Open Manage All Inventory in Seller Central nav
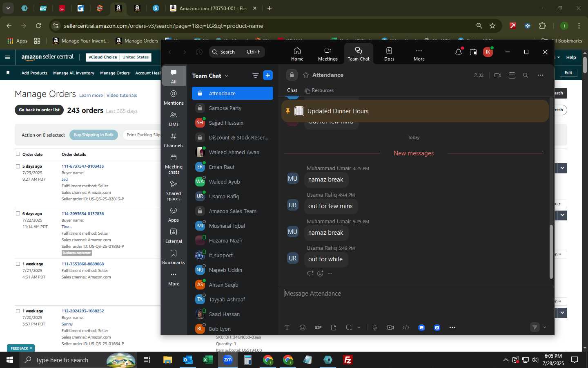This screenshot has width=588, height=368. (x=73, y=73)
